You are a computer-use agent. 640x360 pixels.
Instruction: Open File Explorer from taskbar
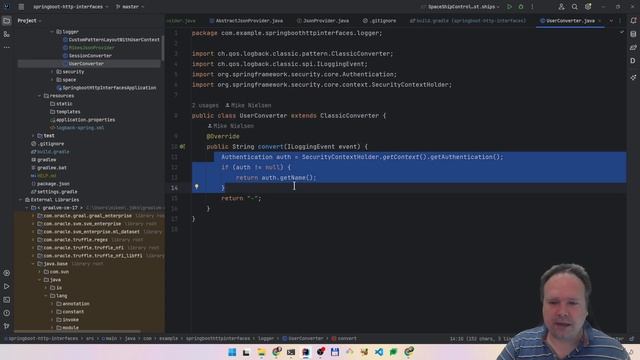261,352
